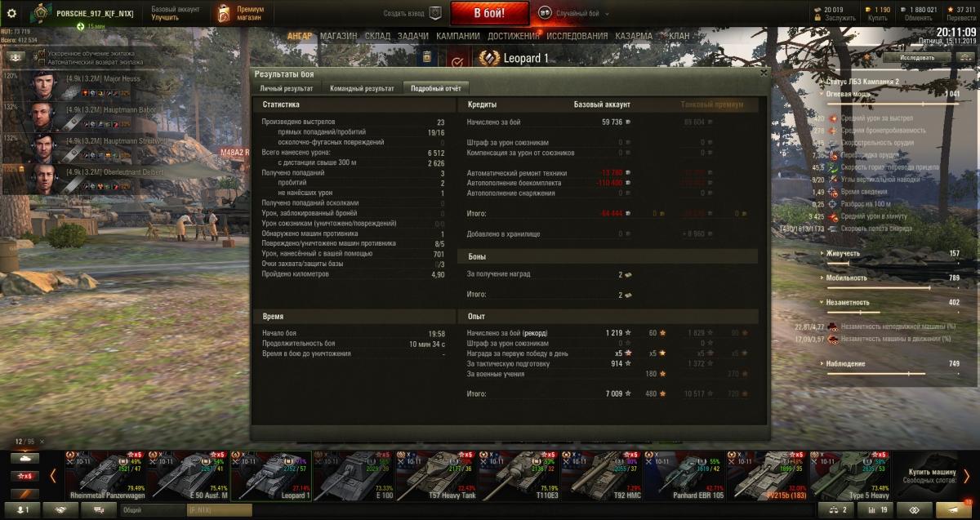Switch to the Личный результат tab
The image size is (980, 520).
tap(287, 88)
